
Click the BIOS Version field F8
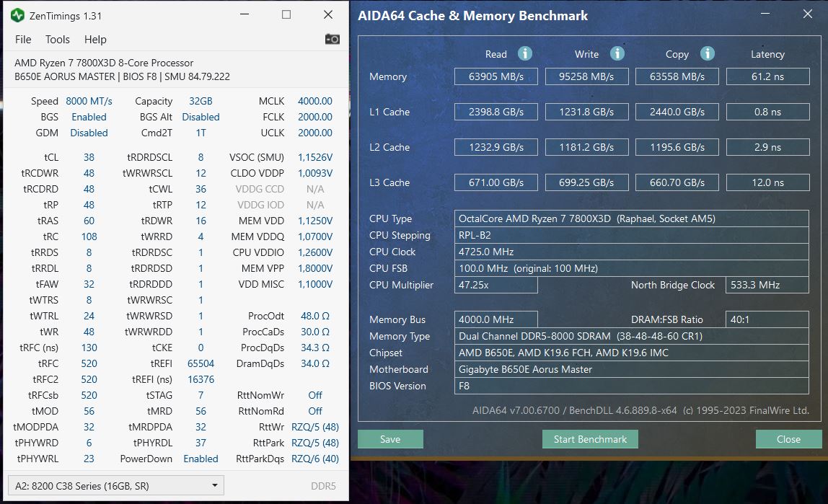tap(632, 386)
